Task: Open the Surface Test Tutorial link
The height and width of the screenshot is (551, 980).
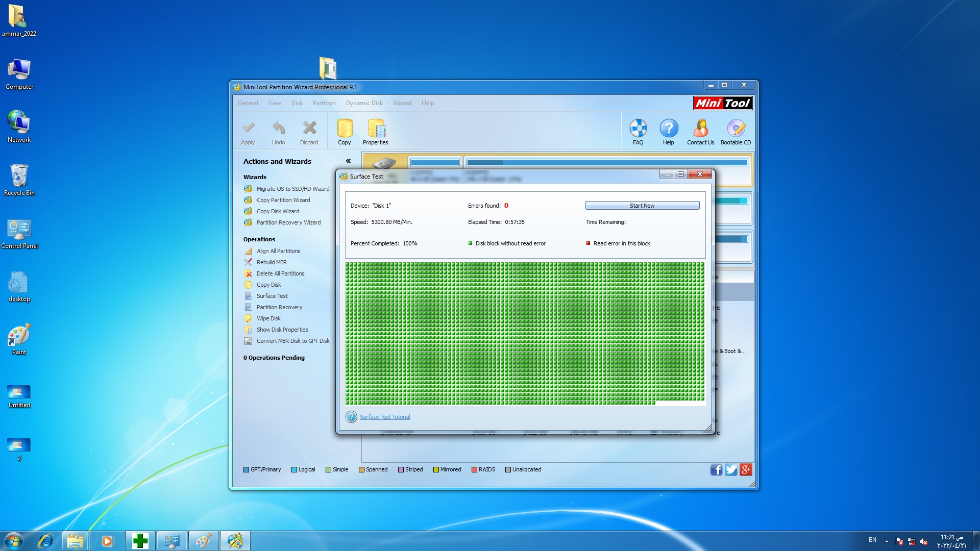Action: coord(385,417)
